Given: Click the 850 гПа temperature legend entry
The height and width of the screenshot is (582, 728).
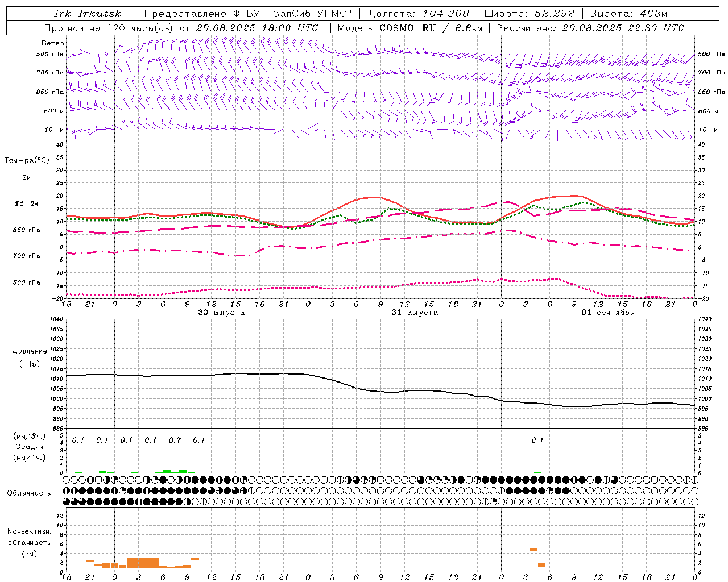Looking at the screenshot, I should [x=26, y=230].
